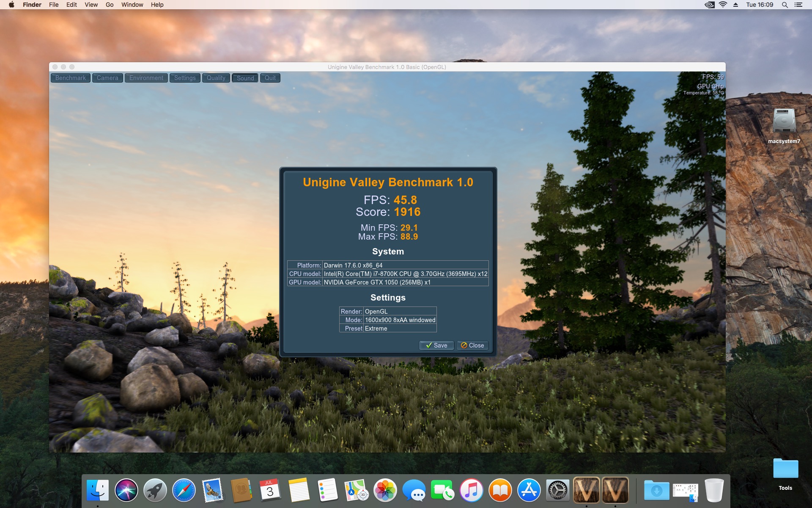
Task: Open the Go menu in the menu bar
Action: coord(110,5)
